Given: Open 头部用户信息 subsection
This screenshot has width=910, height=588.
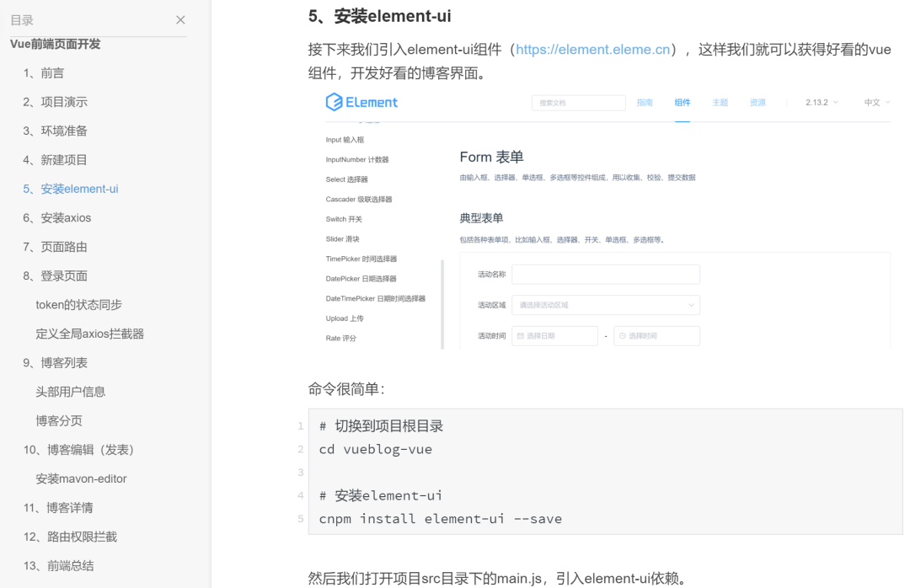Looking at the screenshot, I should tap(70, 393).
